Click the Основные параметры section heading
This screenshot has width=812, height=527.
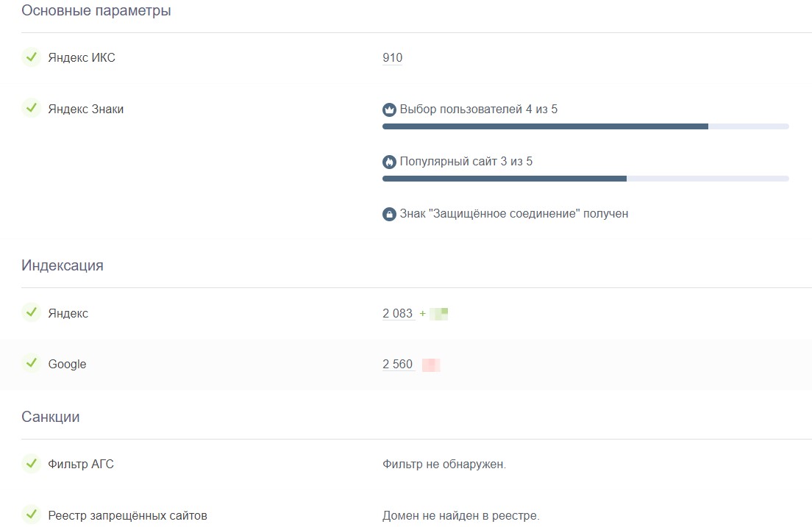pyautogui.click(x=96, y=11)
